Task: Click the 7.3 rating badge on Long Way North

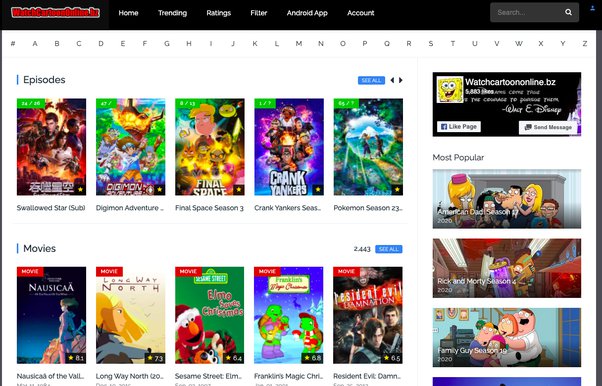Action: (155, 358)
